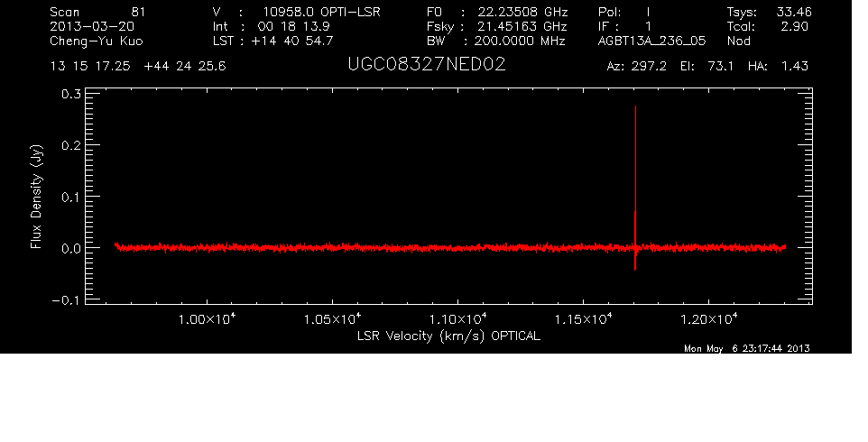The image size is (868, 442).
Task: Click the Tsys value 33.46
Action: [x=793, y=12]
